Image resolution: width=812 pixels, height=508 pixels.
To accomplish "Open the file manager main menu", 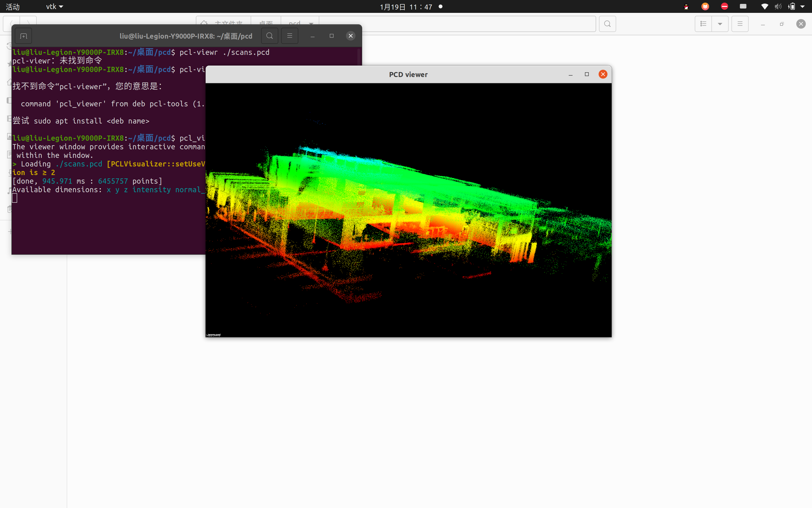I will (740, 24).
